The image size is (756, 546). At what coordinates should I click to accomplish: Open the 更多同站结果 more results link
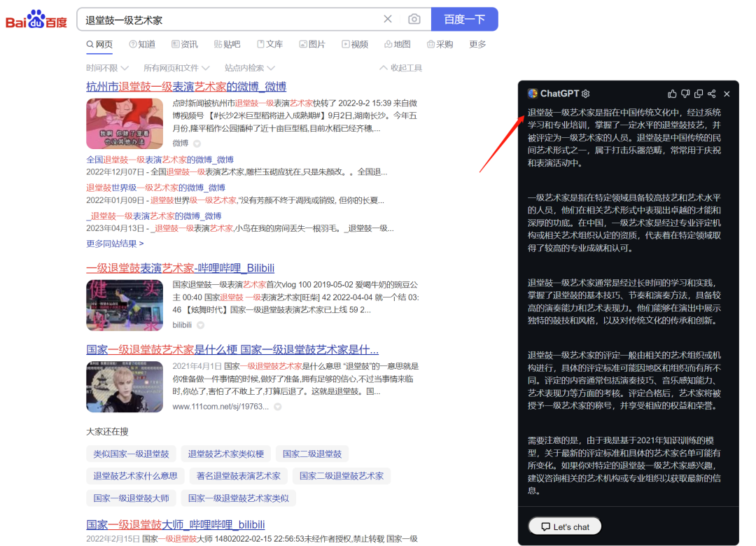point(115,244)
